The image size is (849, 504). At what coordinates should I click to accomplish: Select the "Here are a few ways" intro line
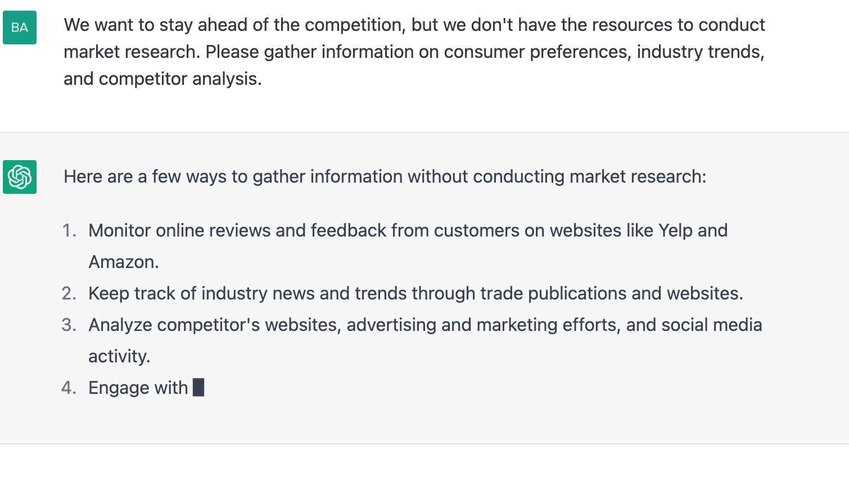385,176
